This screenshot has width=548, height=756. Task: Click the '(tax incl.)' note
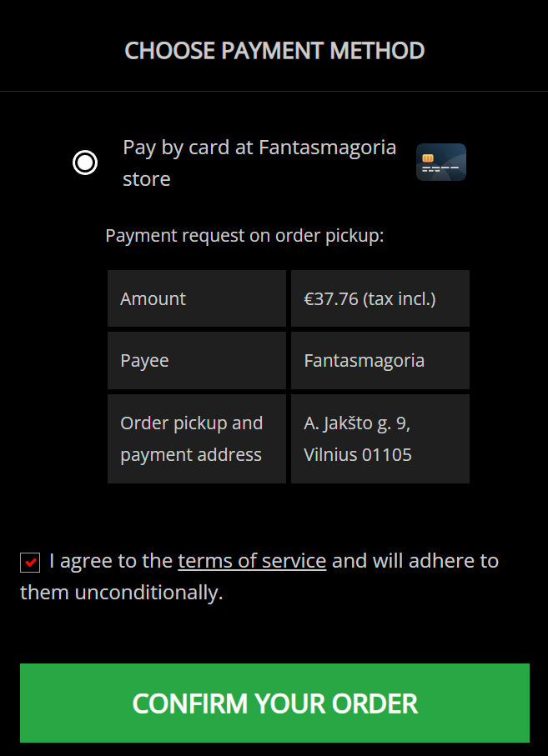tap(400, 299)
